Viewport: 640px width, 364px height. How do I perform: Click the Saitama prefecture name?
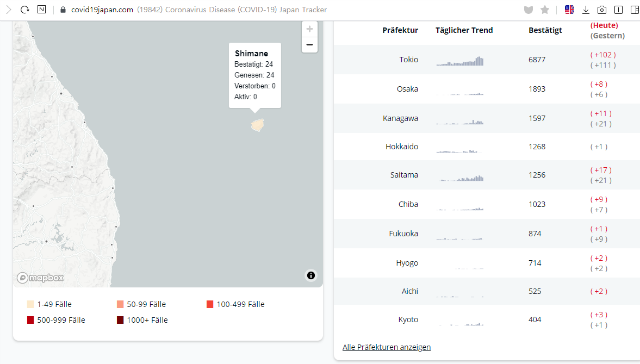coord(404,175)
